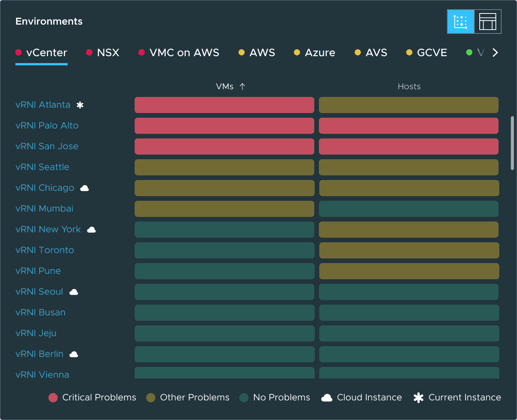Click cloud icon beside vRNI New York
The height and width of the screenshot is (420, 517).
[92, 230]
